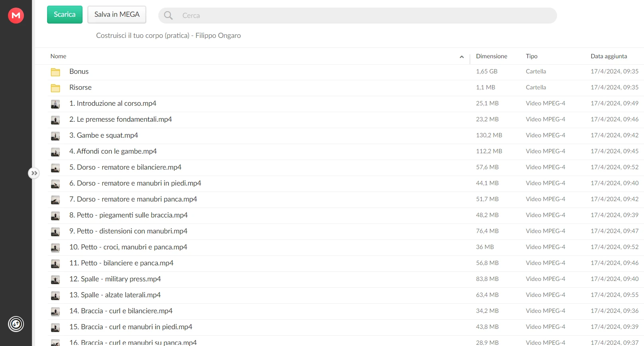Select file name 1. Introduzione al corso.mp4
Image resolution: width=644 pixels, height=346 pixels.
(x=113, y=103)
